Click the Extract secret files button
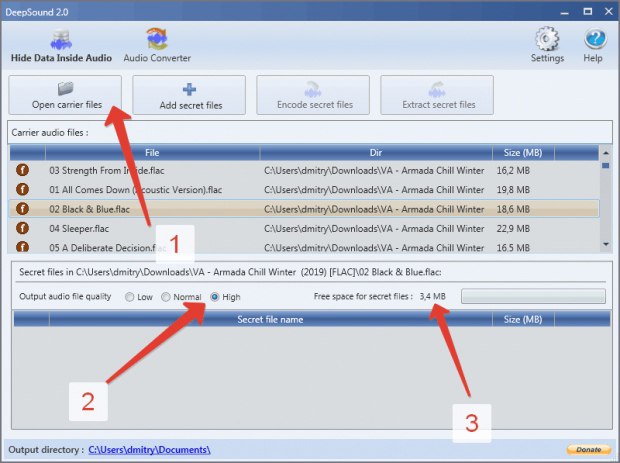Screen dimensions: 620x463 pyautogui.click(x=437, y=95)
